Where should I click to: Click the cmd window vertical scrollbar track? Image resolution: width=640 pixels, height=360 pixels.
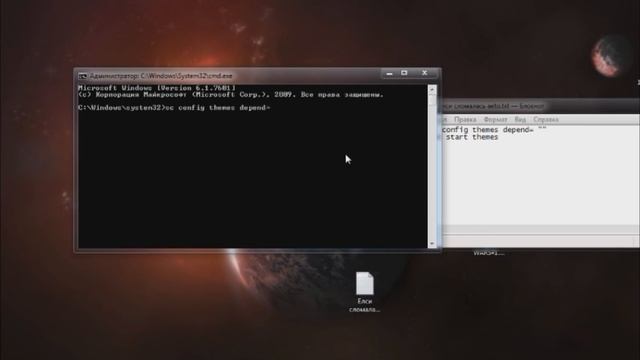pyautogui.click(x=432, y=167)
